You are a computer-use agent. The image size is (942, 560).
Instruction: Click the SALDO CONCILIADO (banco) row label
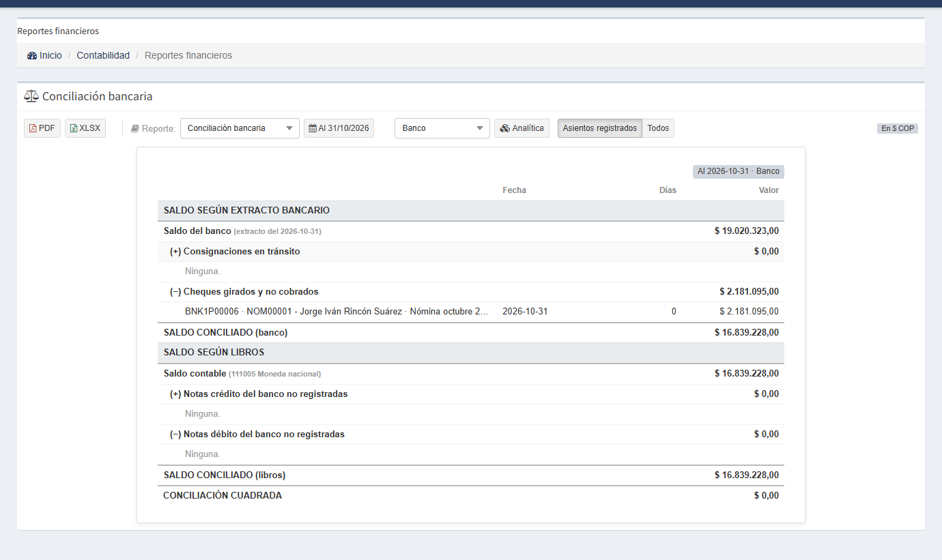pyautogui.click(x=225, y=333)
